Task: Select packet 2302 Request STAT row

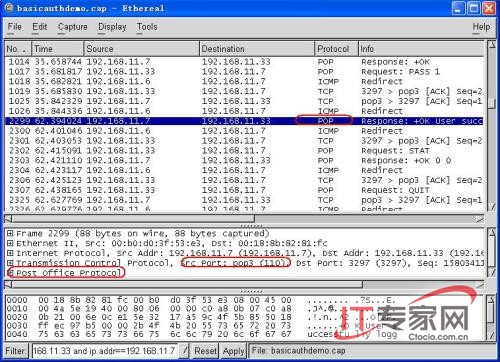Action: (244, 150)
